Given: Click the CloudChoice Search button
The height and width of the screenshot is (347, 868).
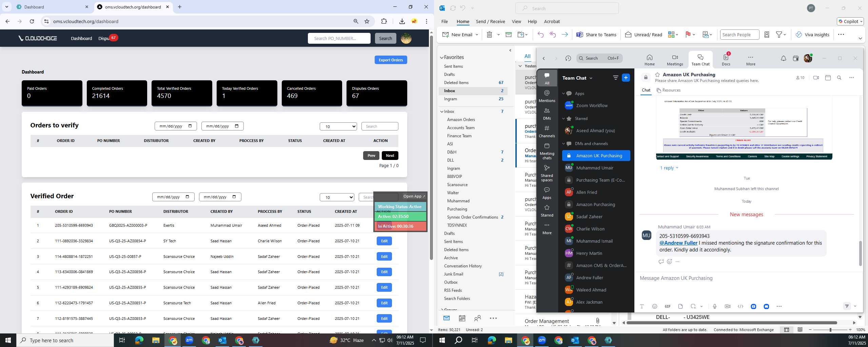Looking at the screenshot, I should (385, 38).
